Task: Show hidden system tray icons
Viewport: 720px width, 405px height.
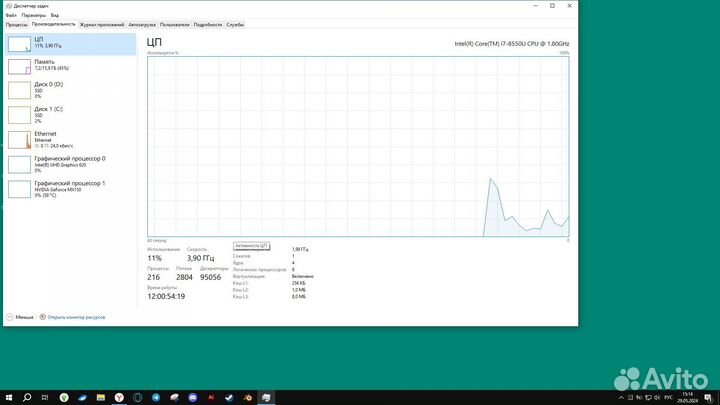Action: 621,398
